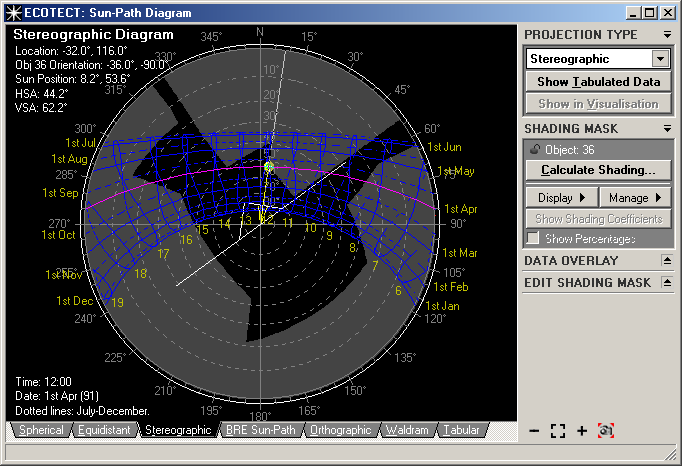The image size is (682, 466).
Task: Minimize the ECOTECT Sun-Path Diagram window
Action: (x=633, y=13)
